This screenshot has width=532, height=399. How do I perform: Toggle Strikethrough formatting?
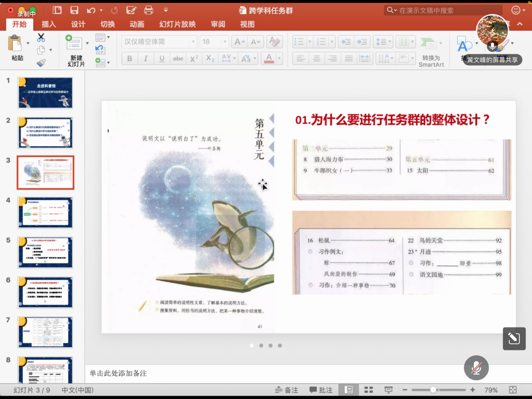click(178, 58)
